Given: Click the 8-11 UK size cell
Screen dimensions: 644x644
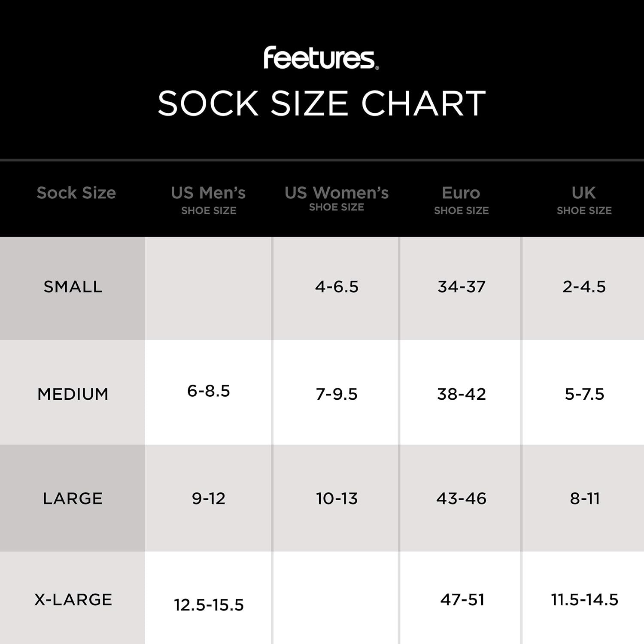Looking at the screenshot, I should pos(585,498).
